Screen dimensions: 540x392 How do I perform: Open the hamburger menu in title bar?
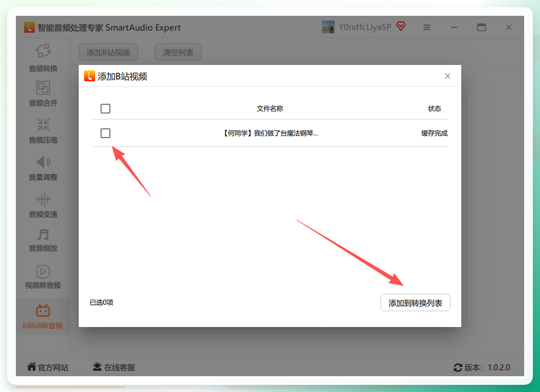[427, 27]
